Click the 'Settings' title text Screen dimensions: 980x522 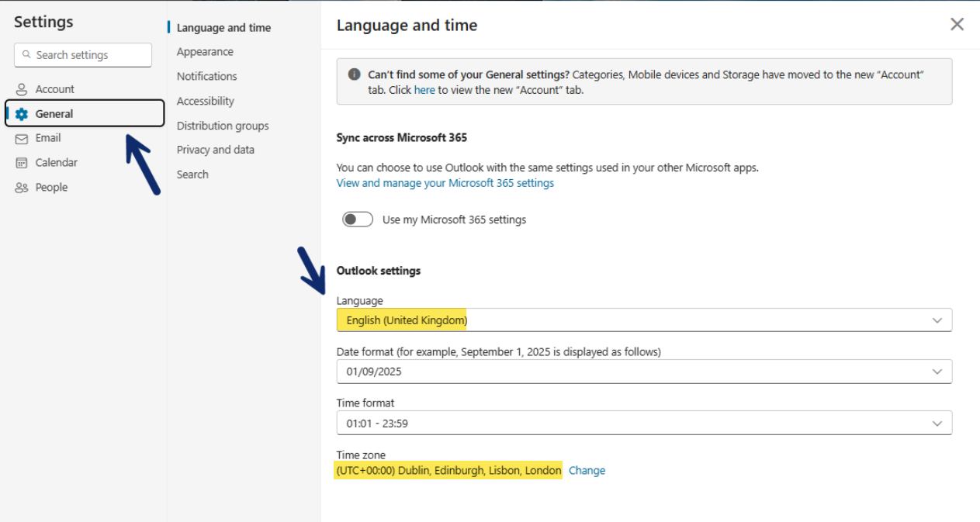(x=43, y=22)
